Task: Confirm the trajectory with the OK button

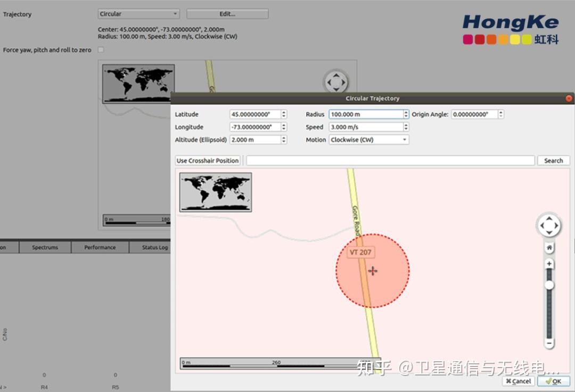Action: [x=554, y=381]
